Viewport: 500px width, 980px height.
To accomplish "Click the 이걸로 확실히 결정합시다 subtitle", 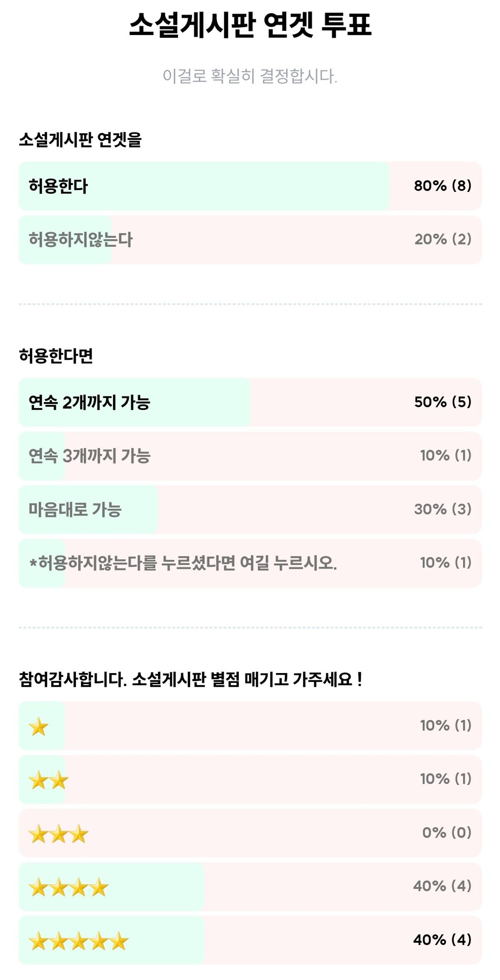I will (250, 76).
